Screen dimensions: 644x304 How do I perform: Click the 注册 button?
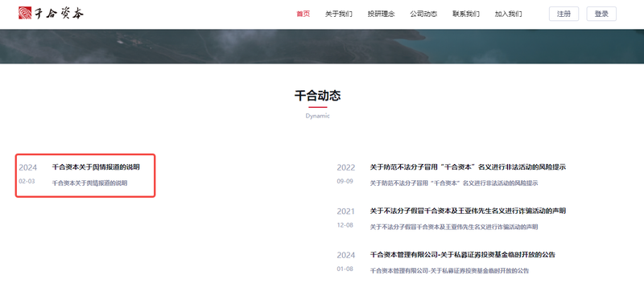click(x=564, y=14)
